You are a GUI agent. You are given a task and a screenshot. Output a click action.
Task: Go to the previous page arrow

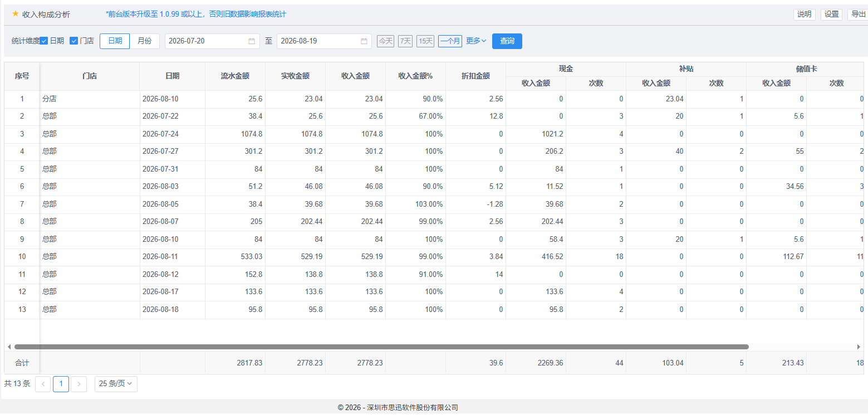(x=43, y=384)
